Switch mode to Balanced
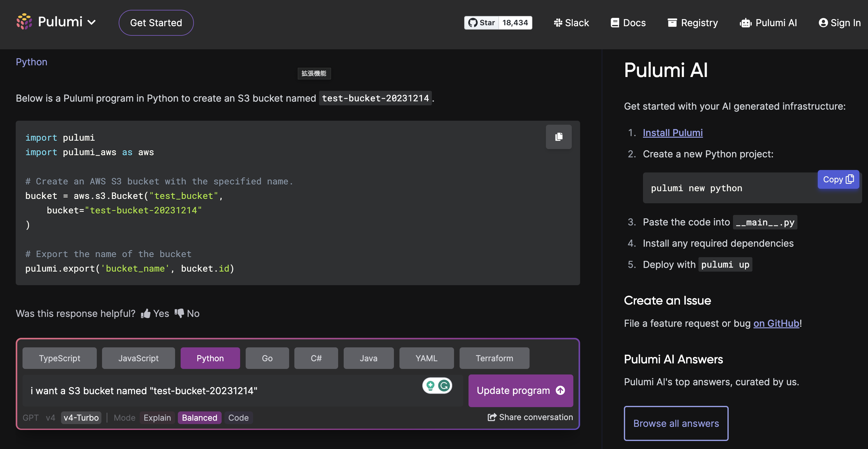The image size is (868, 449). pos(200,418)
